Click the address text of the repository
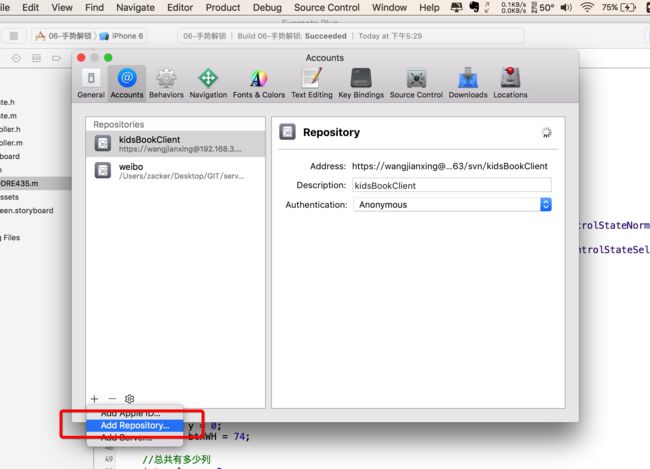 [450, 166]
